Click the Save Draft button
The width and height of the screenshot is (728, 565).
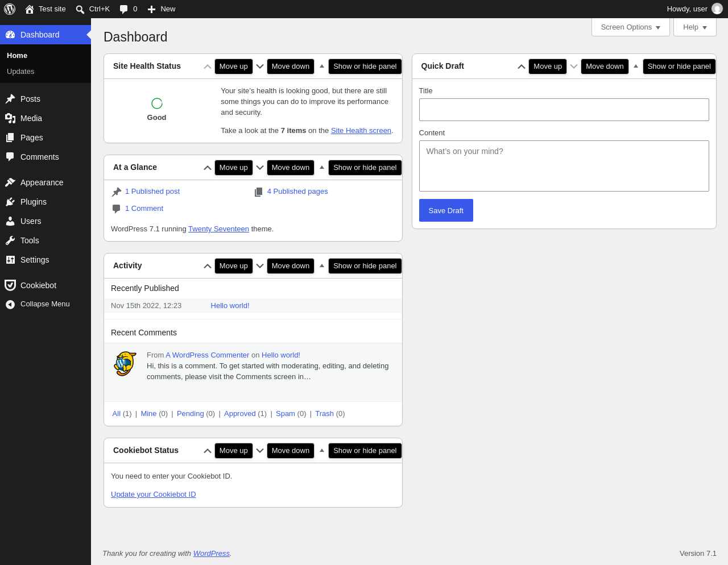446,210
